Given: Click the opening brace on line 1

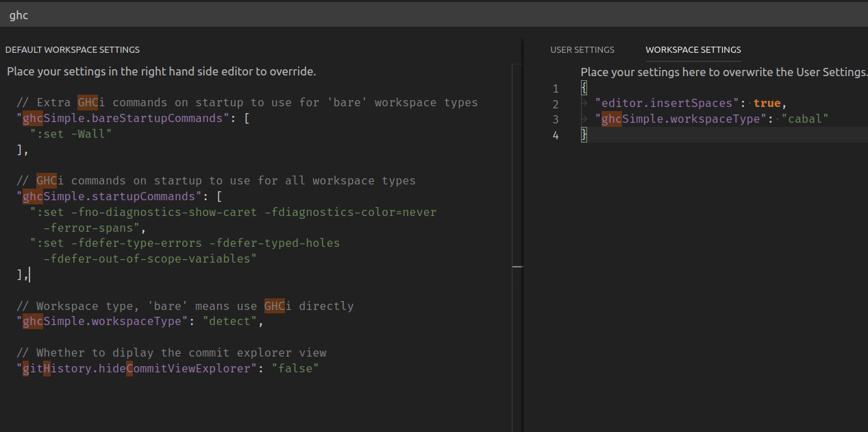Looking at the screenshot, I should click(x=583, y=87).
